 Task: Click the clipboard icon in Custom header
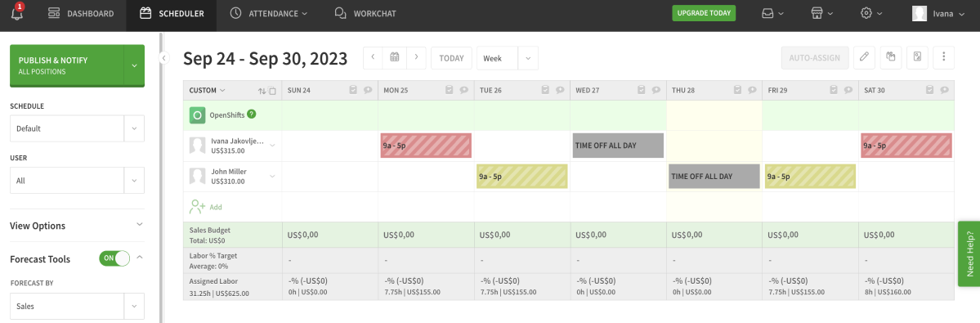(272, 91)
